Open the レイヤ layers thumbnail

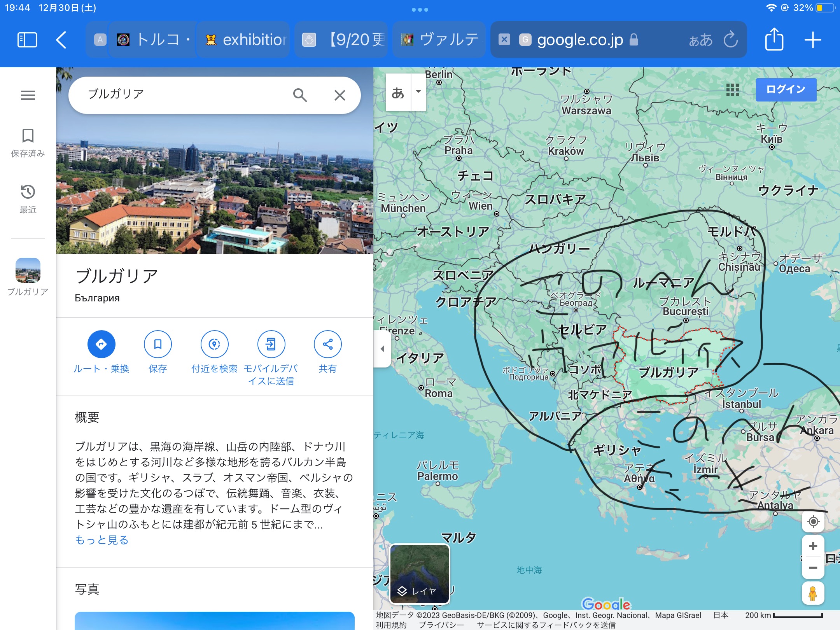click(x=420, y=574)
